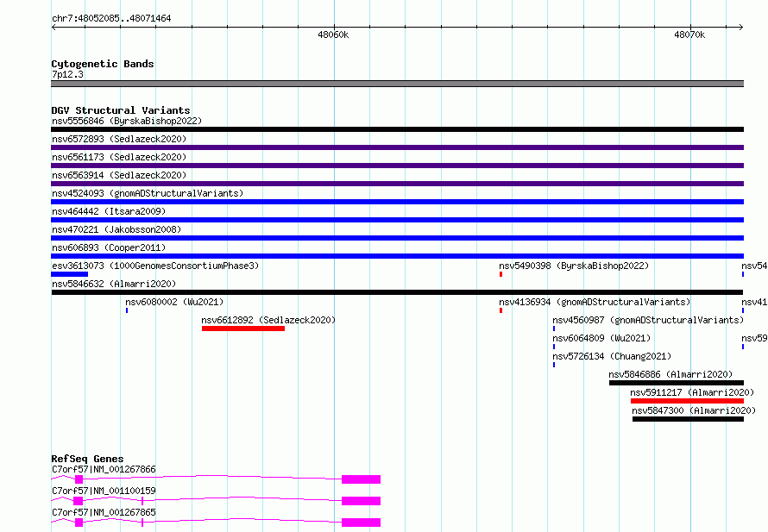Click the nsv4136934 red variant marker
Viewport: 768px width, 532px height.
point(500,310)
